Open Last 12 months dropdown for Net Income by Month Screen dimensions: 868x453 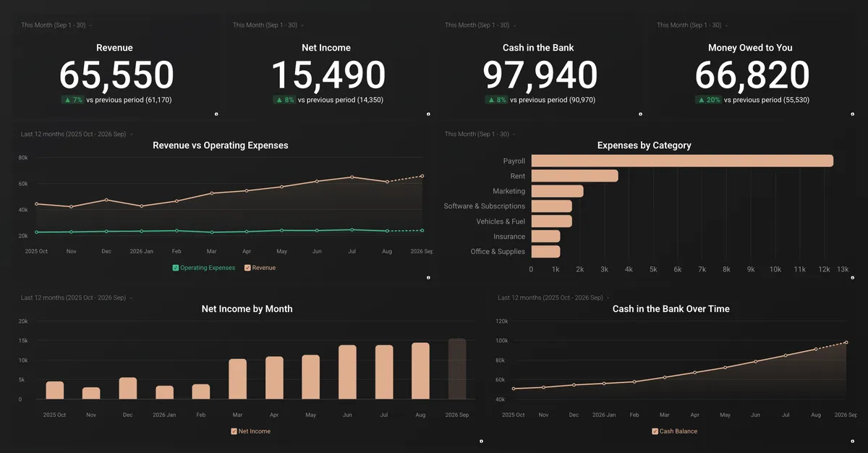(x=76, y=297)
